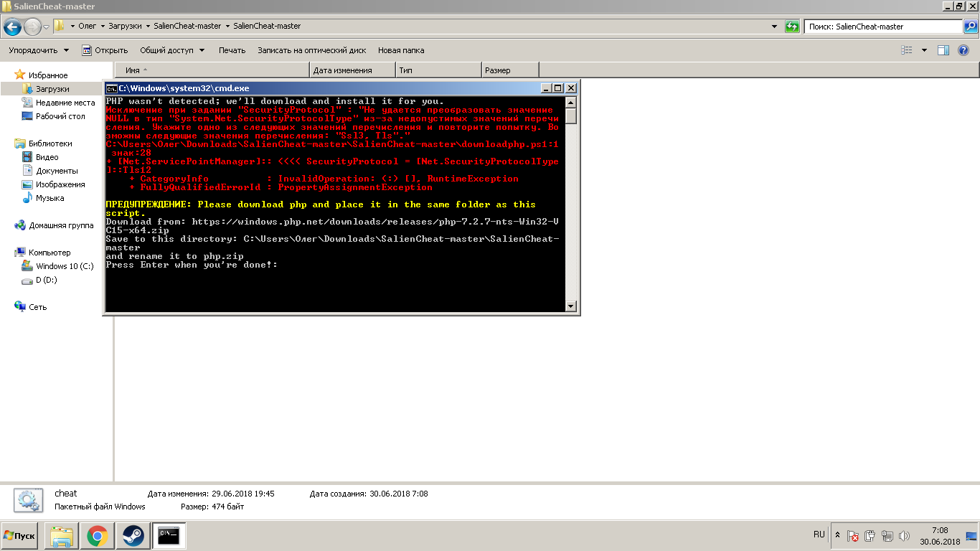Navigate to Загрузки in the address bar
Viewport: 980px width, 551px height.
[x=125, y=27]
